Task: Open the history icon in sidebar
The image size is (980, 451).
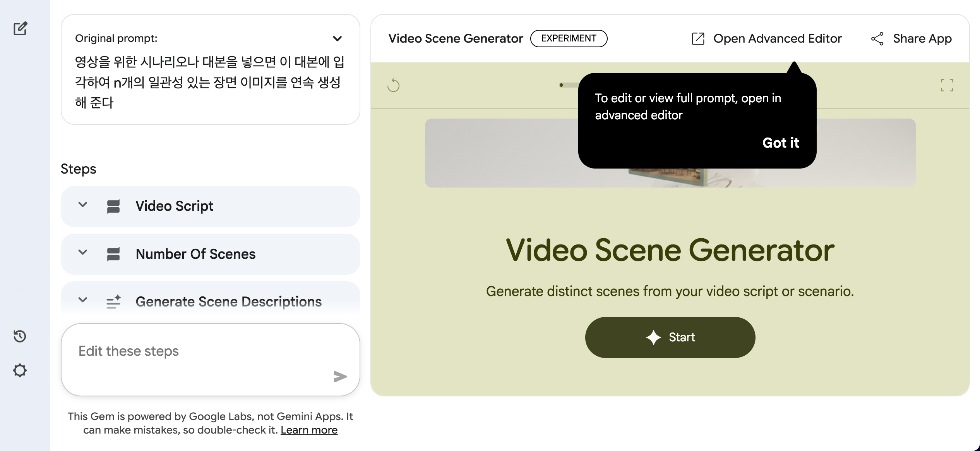Action: tap(19, 336)
